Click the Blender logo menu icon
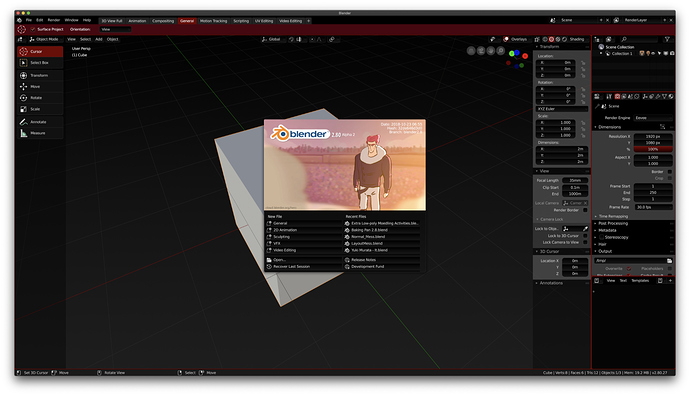Image resolution: width=690 pixels, height=395 pixels. tap(20, 20)
